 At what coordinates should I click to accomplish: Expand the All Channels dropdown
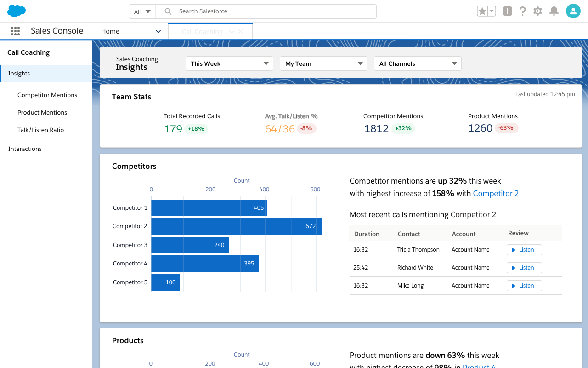(418, 63)
